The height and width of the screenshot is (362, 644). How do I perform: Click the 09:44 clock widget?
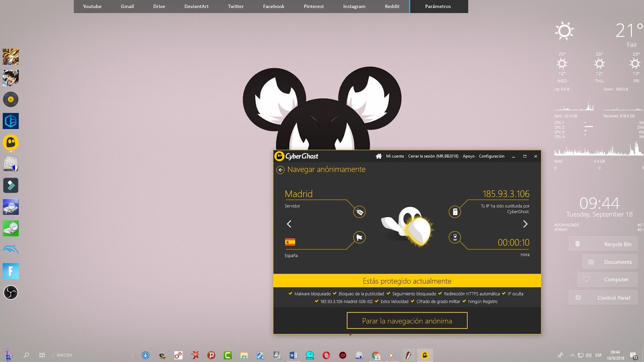(x=599, y=203)
